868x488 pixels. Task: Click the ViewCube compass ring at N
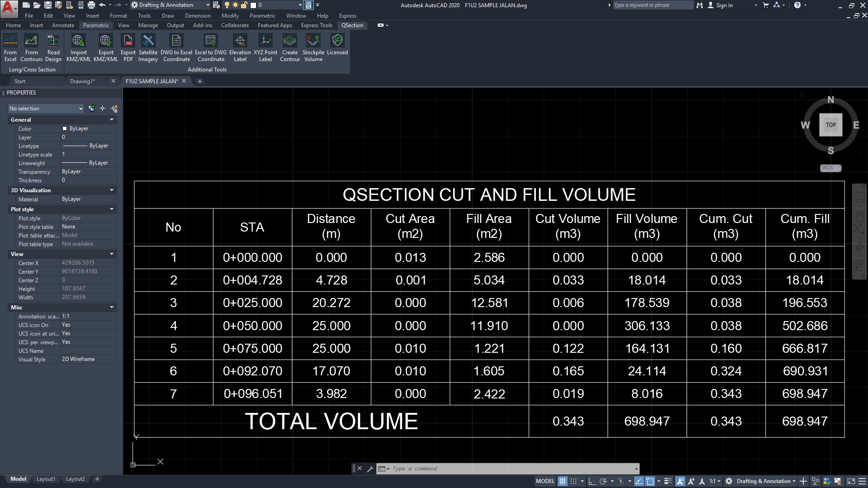pyautogui.click(x=830, y=99)
